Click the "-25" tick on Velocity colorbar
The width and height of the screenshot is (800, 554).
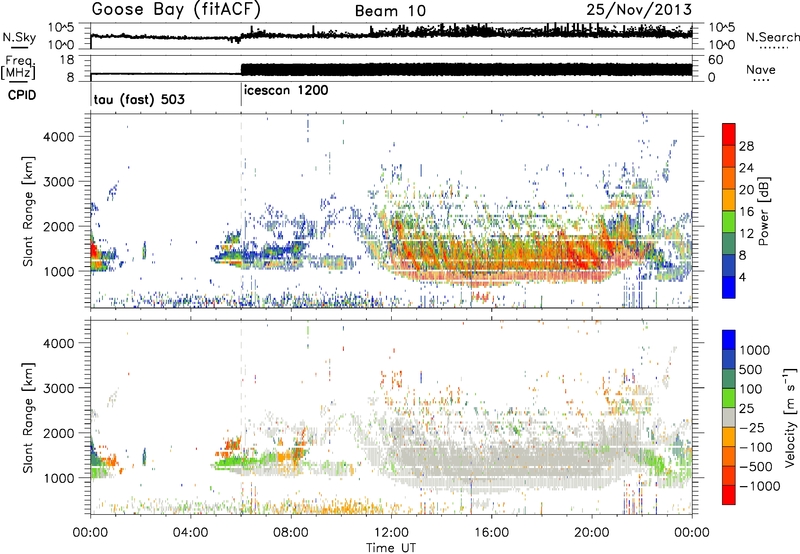click(751, 427)
